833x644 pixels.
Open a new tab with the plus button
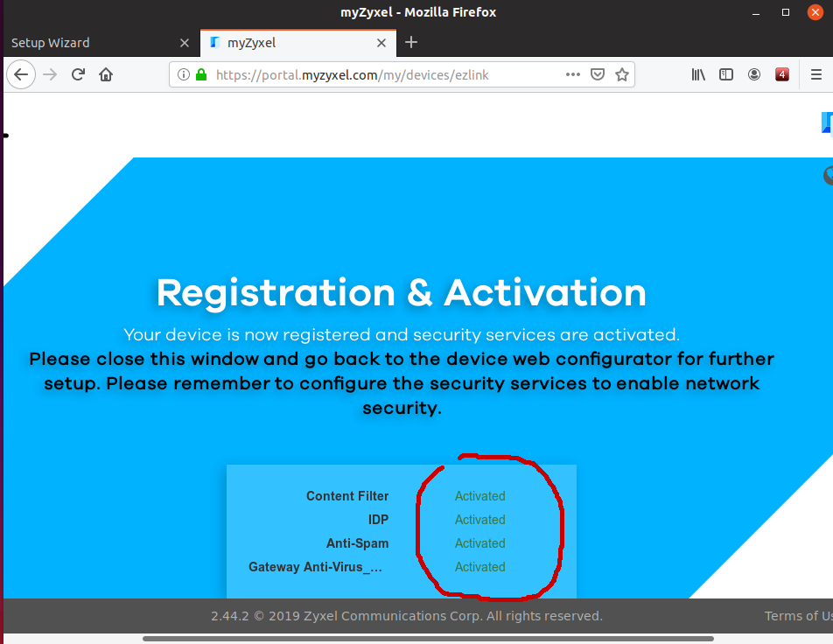point(411,43)
